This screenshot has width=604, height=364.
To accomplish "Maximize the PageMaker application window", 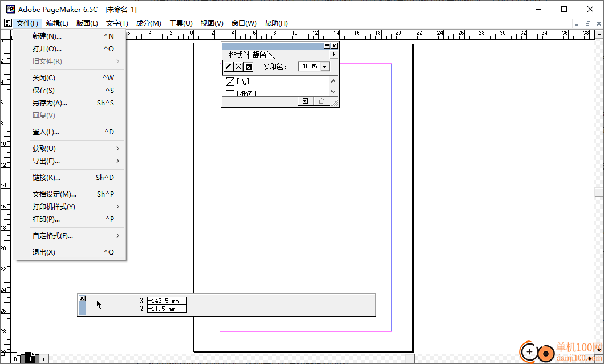I will point(564,9).
